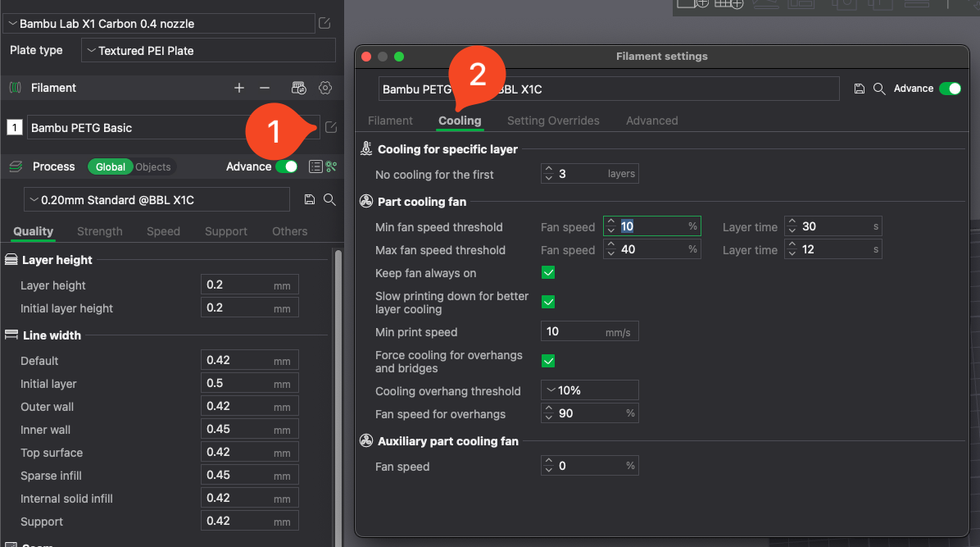Edit the Bambu Lab X1 Carbon printer preset
This screenshot has height=547, width=980.
click(324, 23)
